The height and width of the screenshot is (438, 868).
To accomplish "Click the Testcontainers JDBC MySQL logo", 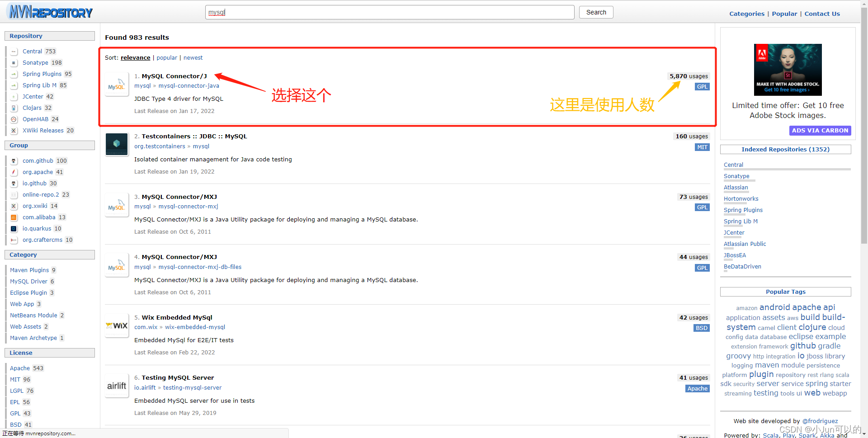I will pyautogui.click(x=117, y=144).
